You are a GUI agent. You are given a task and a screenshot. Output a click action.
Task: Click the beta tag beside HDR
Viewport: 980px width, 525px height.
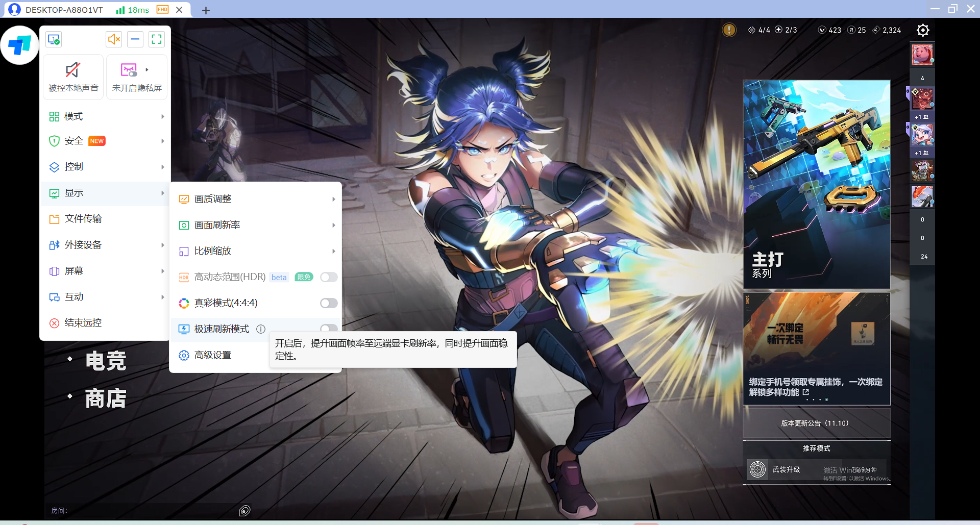point(279,277)
